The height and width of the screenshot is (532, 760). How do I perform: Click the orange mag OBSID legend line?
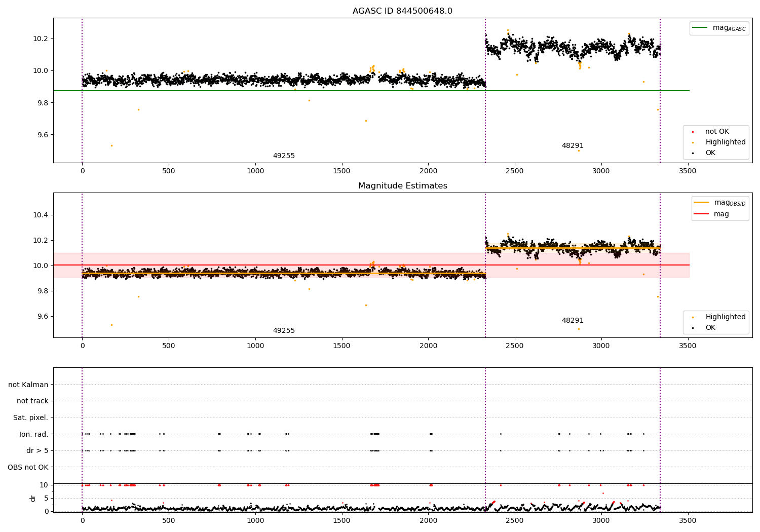(702, 202)
